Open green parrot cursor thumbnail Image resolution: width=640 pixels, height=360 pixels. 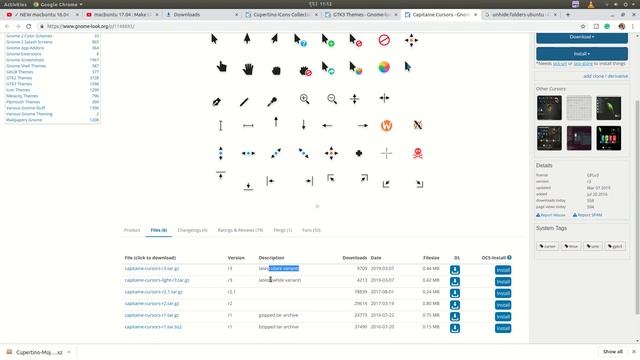(x=609, y=108)
